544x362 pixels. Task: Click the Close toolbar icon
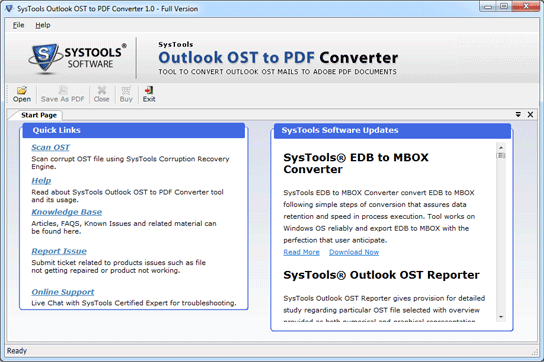click(102, 90)
